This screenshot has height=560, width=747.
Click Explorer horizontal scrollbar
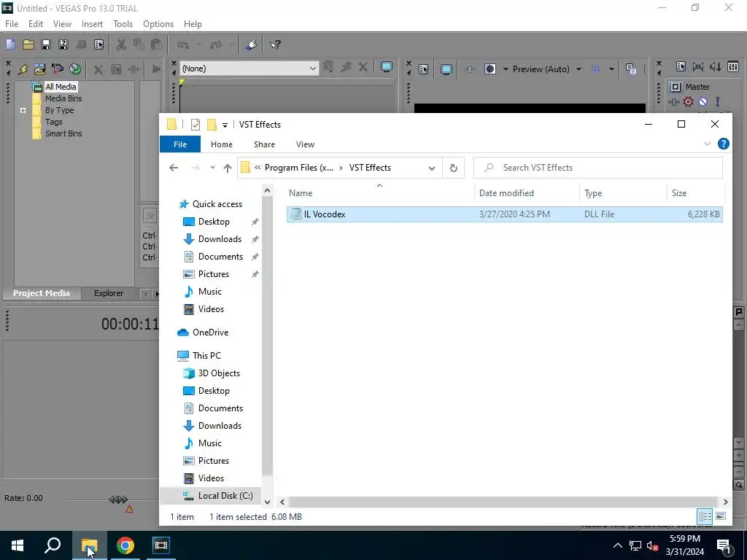[503, 502]
